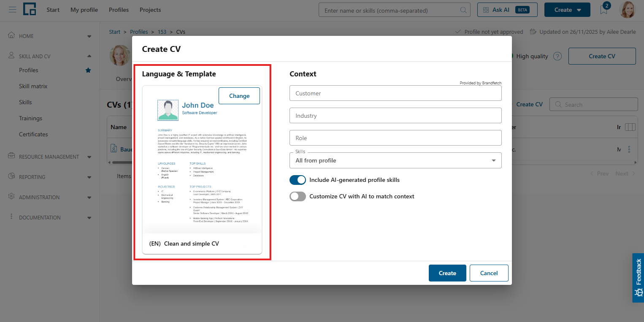The image size is (644, 322).
Task: Click the Resource Management briefcase icon
Action: point(11,156)
